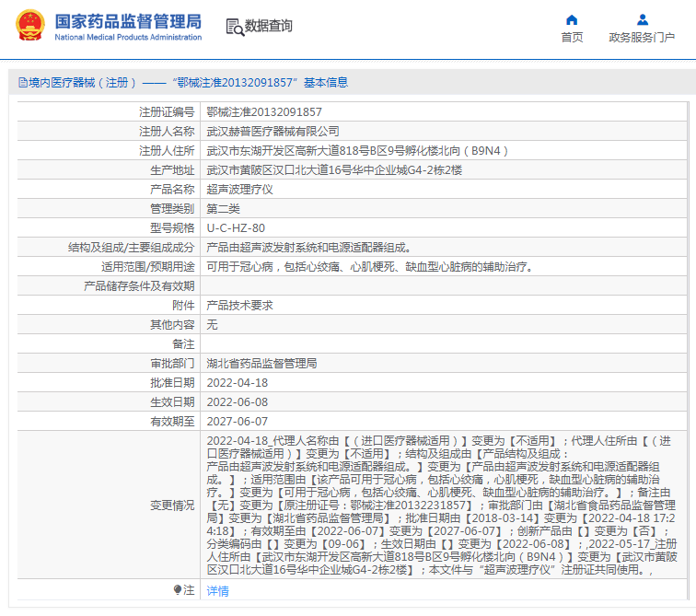Click the 管理类别 row label

pos(172,209)
